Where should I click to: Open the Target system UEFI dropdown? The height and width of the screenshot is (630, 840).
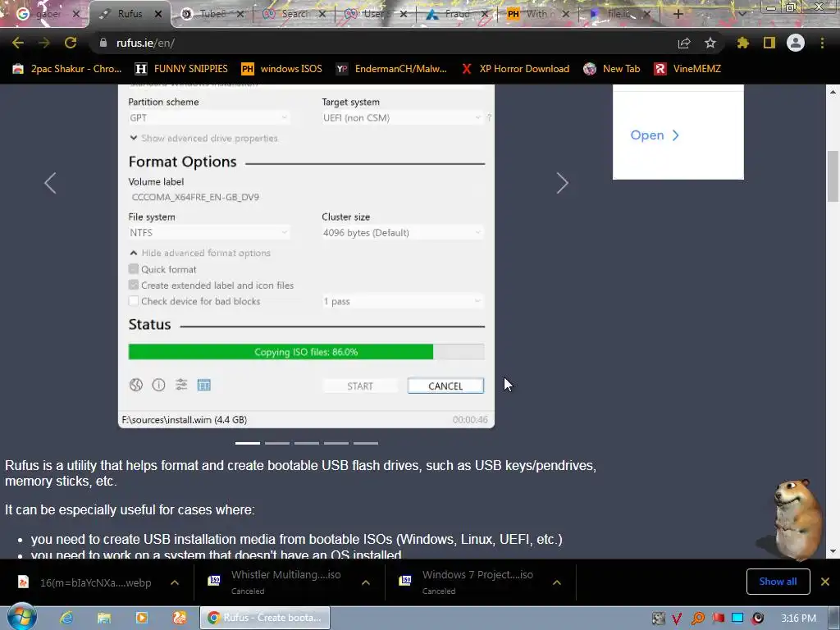402,118
